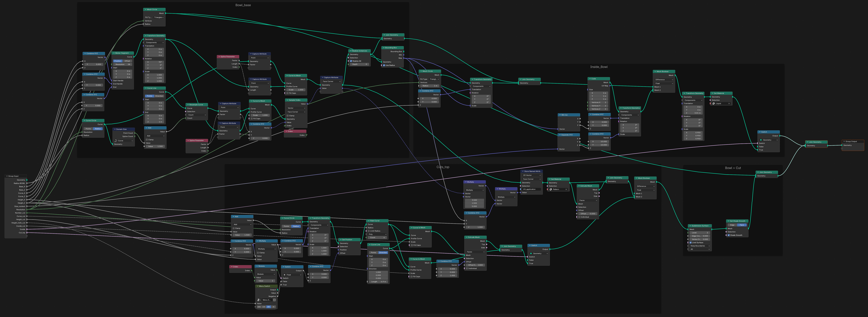The height and width of the screenshot is (317, 868).
Task: Toggle Realize All checkbox in Realize Instances
Action: (351, 61)
